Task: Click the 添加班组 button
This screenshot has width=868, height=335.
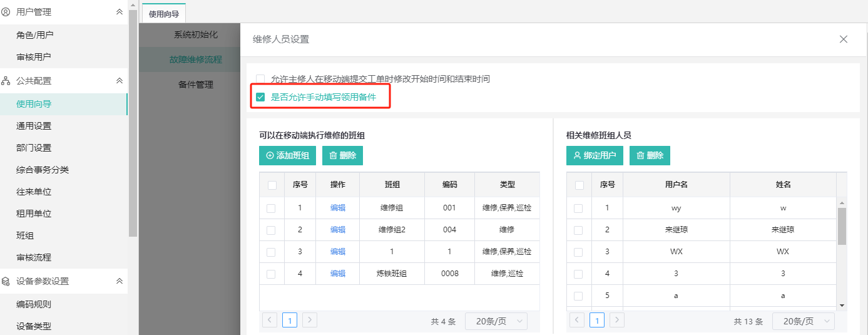Action: 287,155
